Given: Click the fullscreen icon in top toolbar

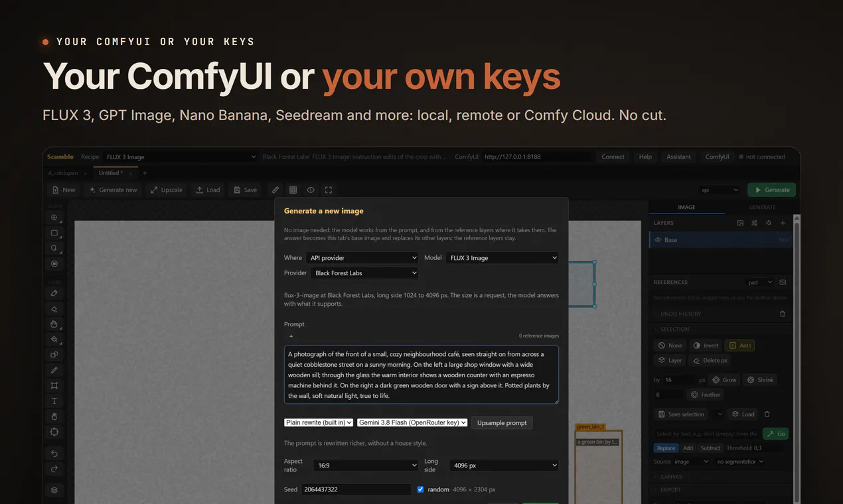Looking at the screenshot, I should (328, 190).
